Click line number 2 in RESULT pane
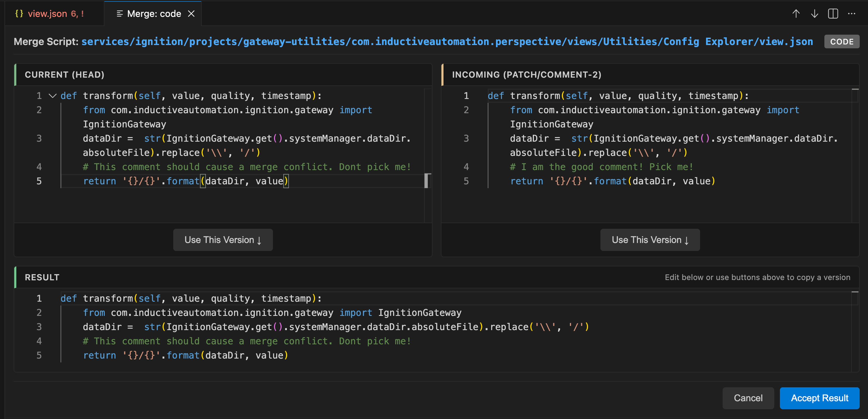868x419 pixels. [x=39, y=313]
